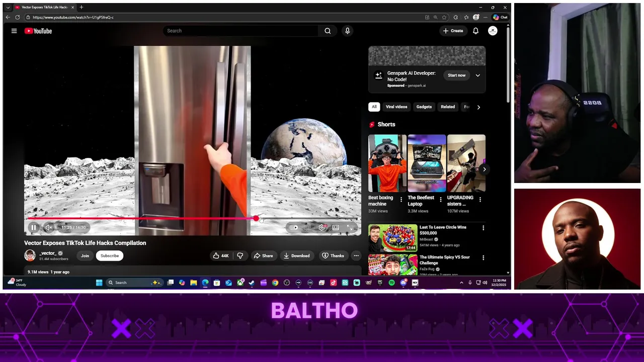This screenshot has width=644, height=362.
Task: Select the Related chip
Action: [448, 107]
